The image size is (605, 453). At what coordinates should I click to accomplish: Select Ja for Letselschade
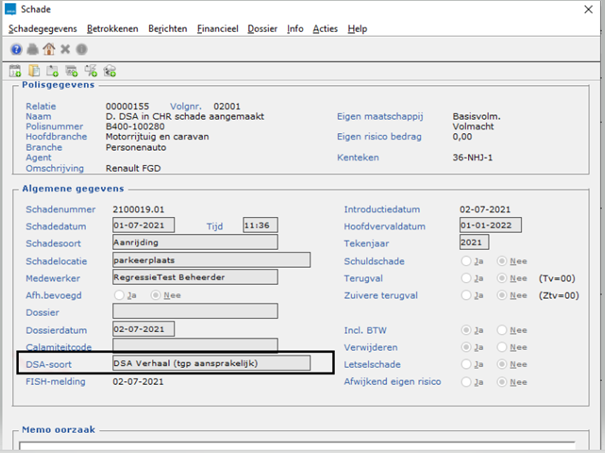(x=466, y=362)
